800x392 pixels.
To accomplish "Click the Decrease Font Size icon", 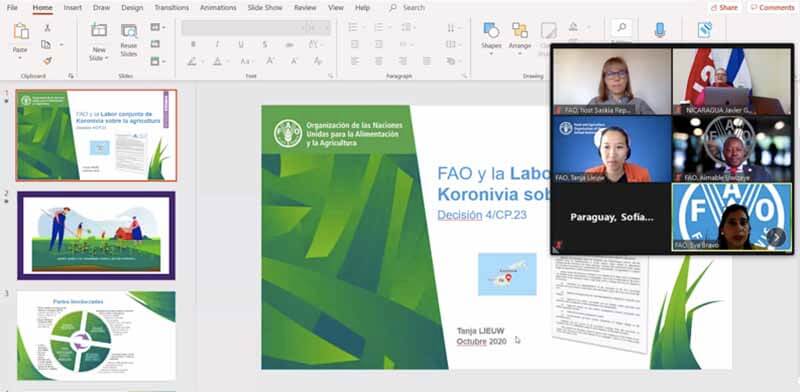I will coord(294,61).
